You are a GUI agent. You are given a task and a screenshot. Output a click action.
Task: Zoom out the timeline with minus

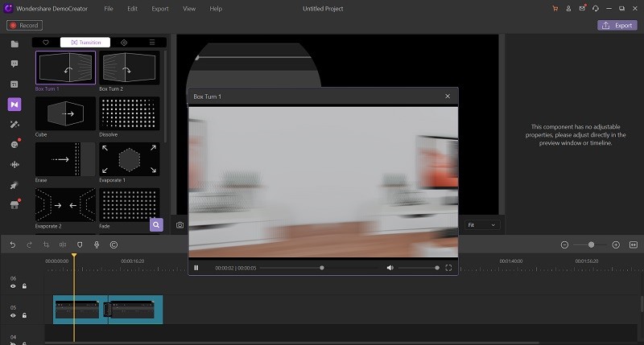(565, 245)
